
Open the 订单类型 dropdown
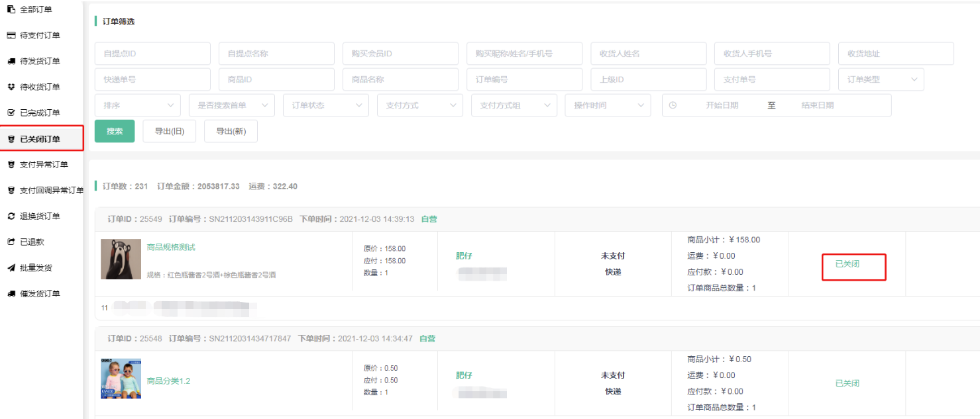881,79
